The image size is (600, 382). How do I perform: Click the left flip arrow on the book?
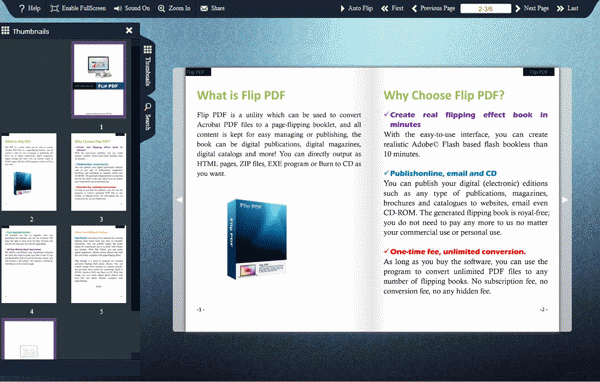coord(179,200)
